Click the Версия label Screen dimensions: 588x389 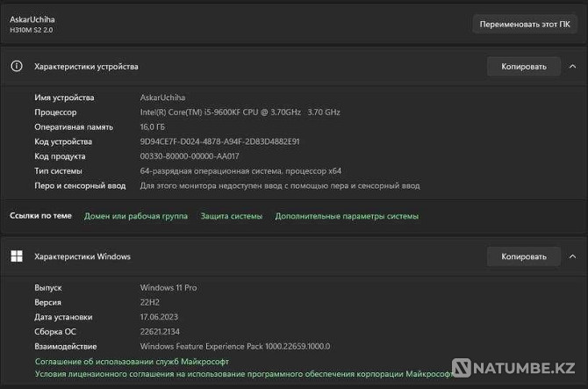pyautogui.click(x=47, y=302)
